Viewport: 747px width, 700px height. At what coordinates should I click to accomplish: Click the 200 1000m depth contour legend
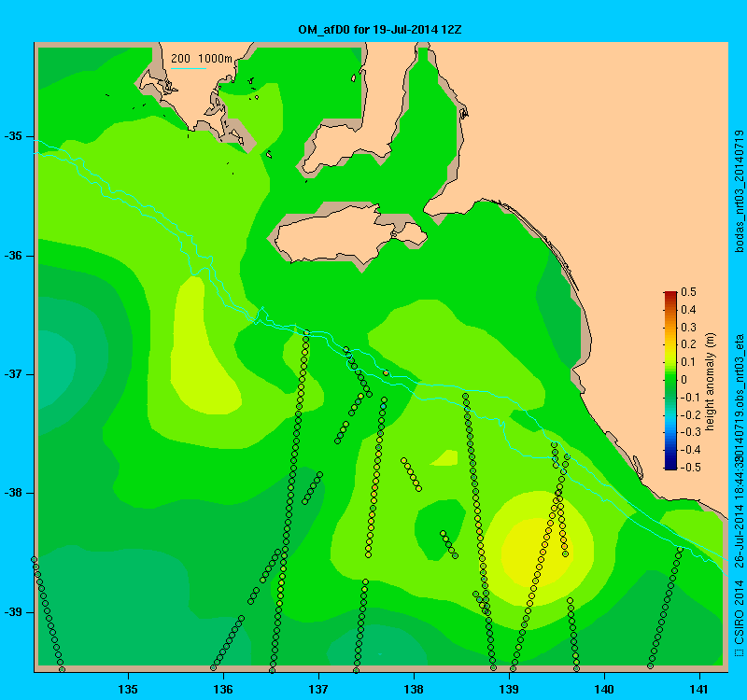(201, 59)
